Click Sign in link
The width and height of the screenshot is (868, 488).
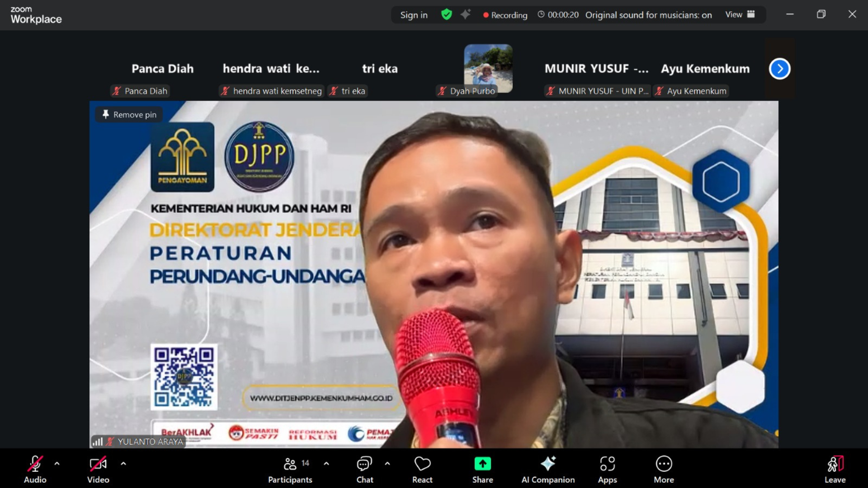pyautogui.click(x=414, y=15)
